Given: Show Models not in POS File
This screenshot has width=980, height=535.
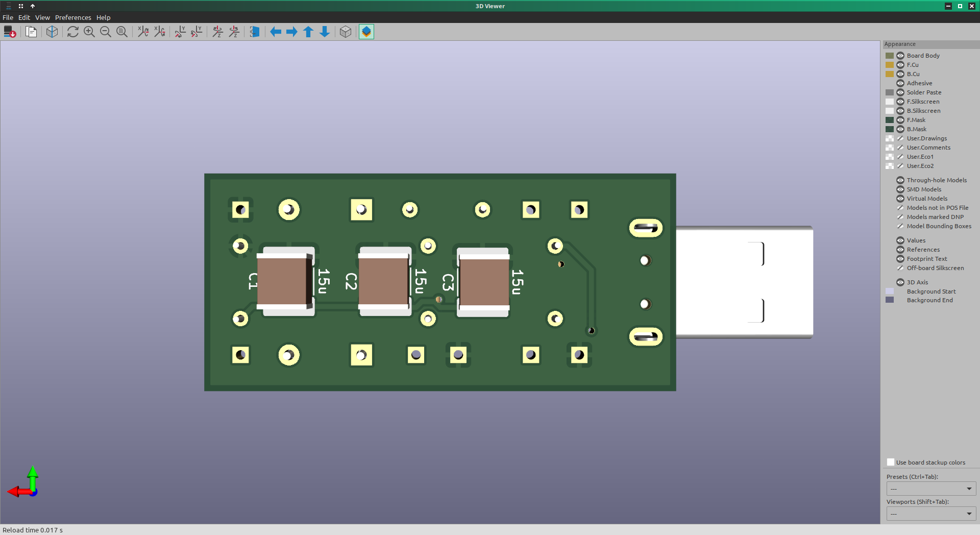Looking at the screenshot, I should click(x=900, y=208).
